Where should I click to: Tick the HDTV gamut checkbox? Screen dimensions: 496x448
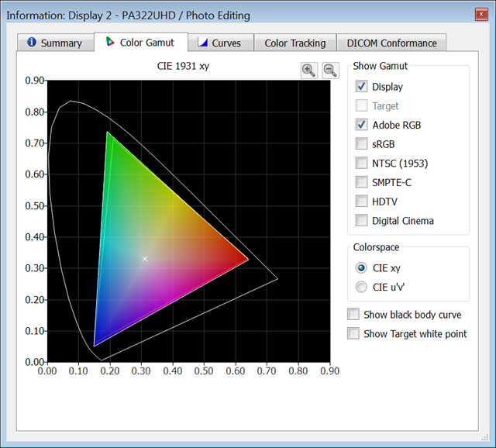click(362, 201)
